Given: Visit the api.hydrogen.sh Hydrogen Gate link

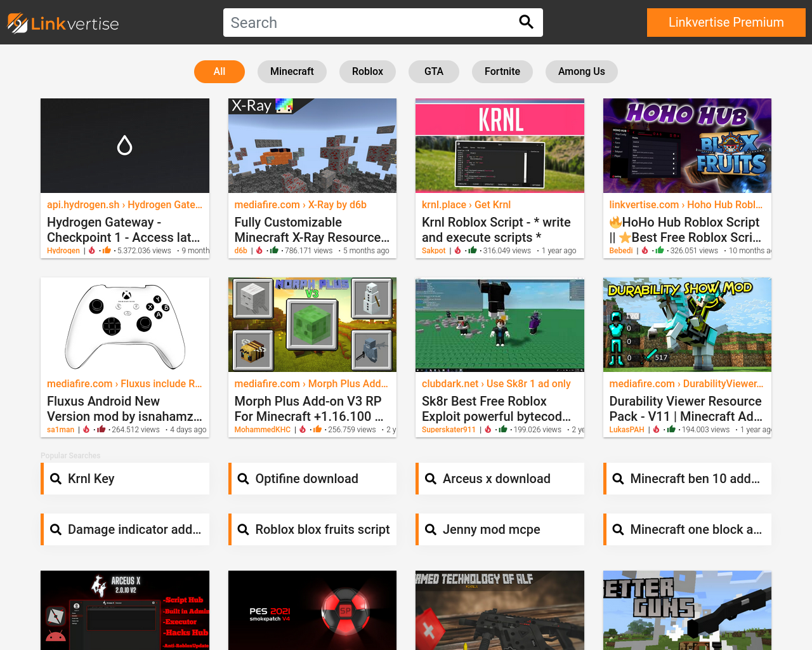Looking at the screenshot, I should tap(125, 204).
